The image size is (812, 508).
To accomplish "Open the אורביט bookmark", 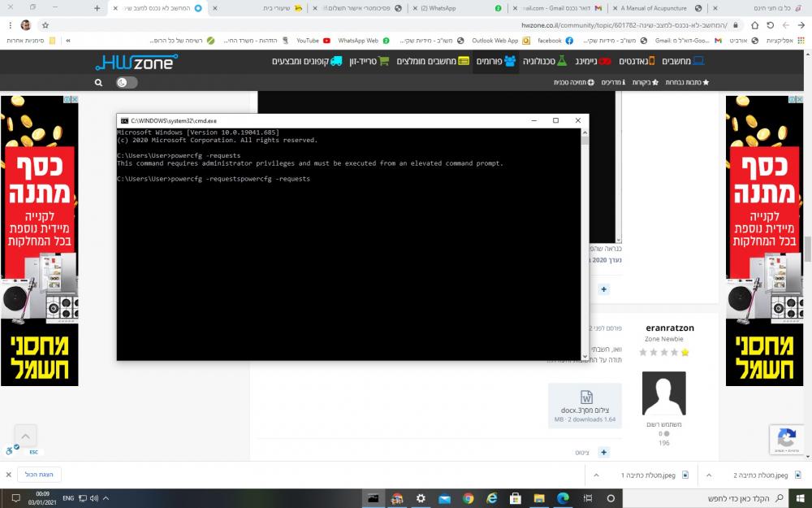I will (x=744, y=41).
